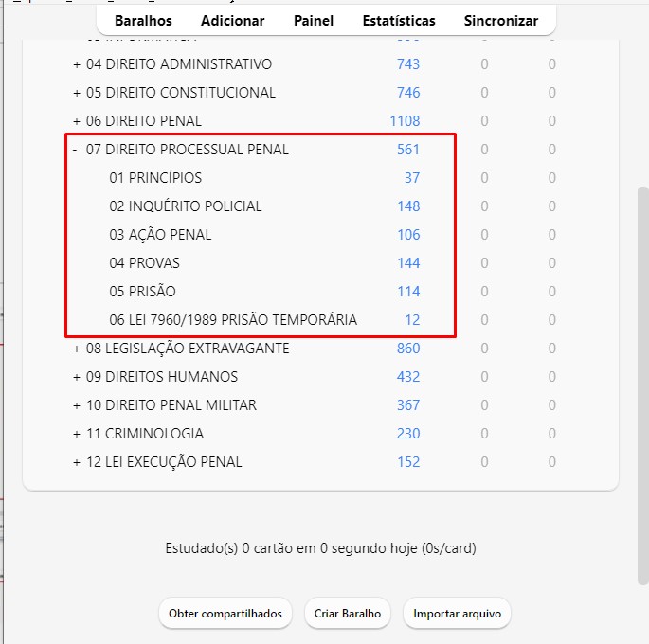Open the 11 CRIMINOLOGIA deck
Screen dimensions: 649x644
click(x=145, y=434)
